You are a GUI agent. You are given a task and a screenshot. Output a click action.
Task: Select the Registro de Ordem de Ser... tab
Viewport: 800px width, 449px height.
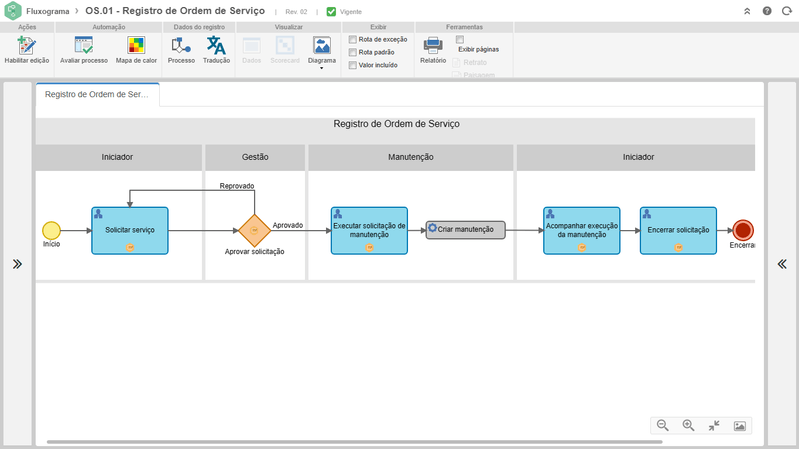point(97,94)
